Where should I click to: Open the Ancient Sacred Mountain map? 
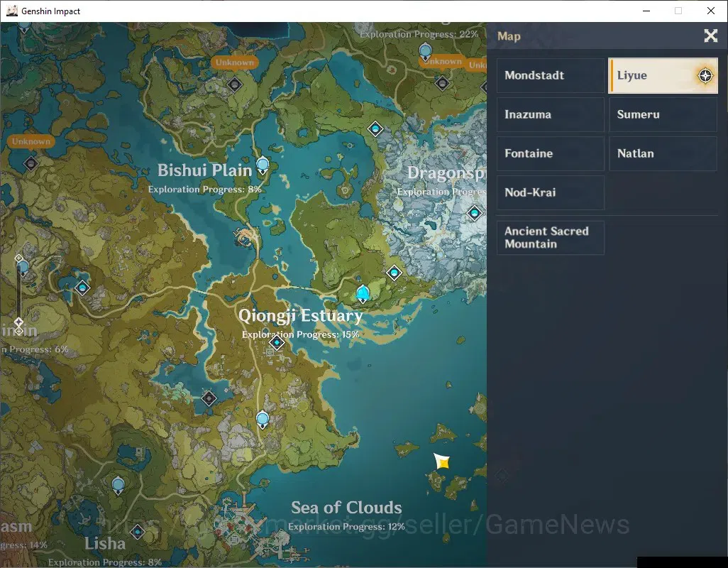click(x=551, y=238)
